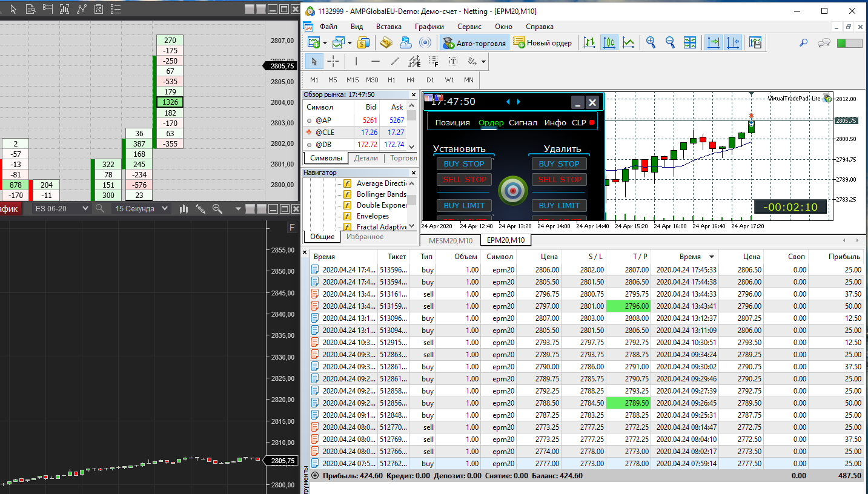Expand the 15 Секунда timeframe dropdown

coord(142,208)
